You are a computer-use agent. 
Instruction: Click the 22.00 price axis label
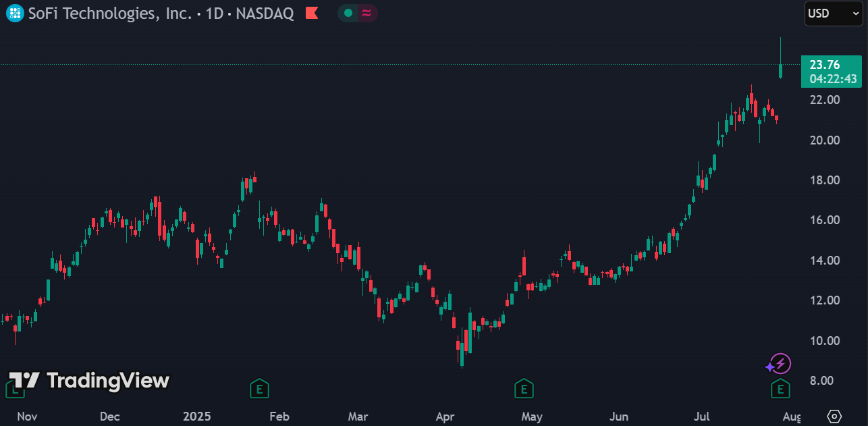click(825, 100)
